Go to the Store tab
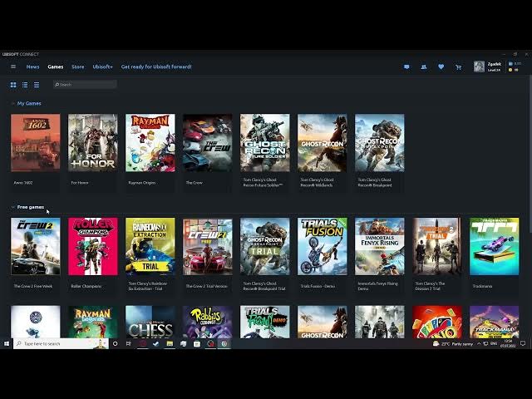The image size is (532, 399). pos(77,66)
